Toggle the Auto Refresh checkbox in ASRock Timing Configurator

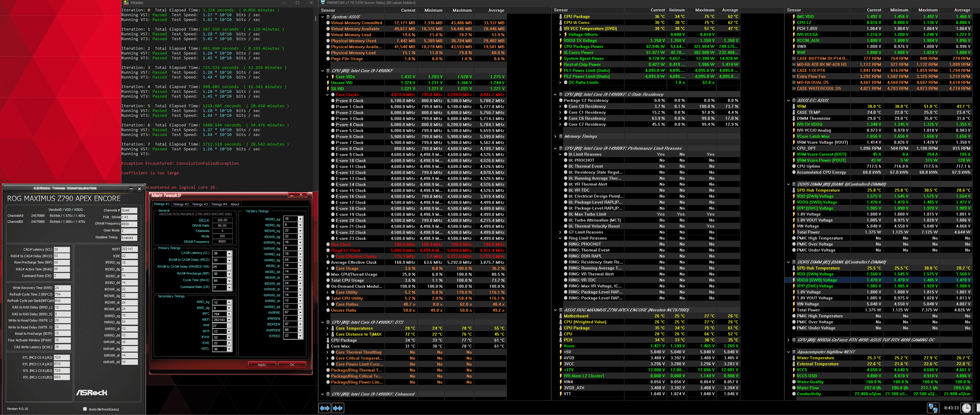[85, 409]
